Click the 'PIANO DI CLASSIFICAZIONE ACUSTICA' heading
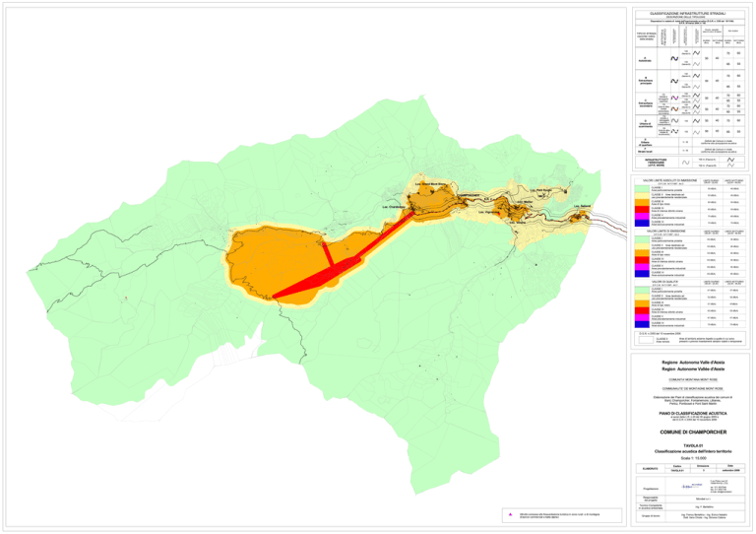The image size is (756, 534). pos(693,414)
